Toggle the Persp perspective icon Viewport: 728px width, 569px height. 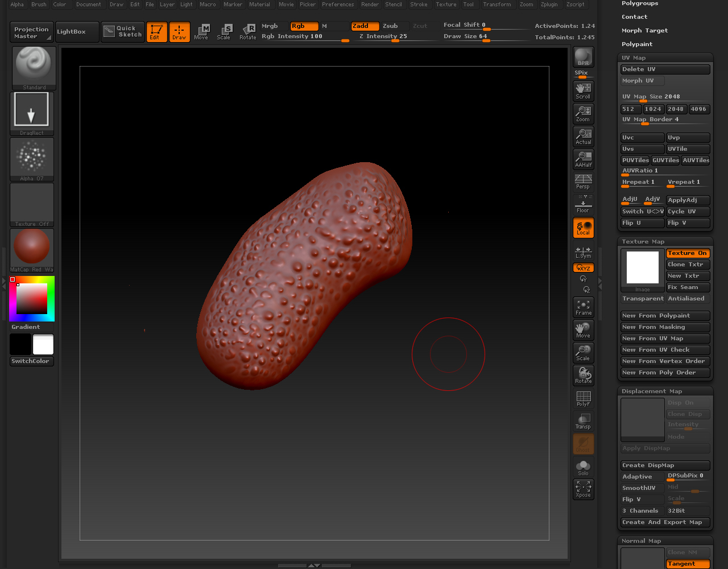tap(583, 182)
